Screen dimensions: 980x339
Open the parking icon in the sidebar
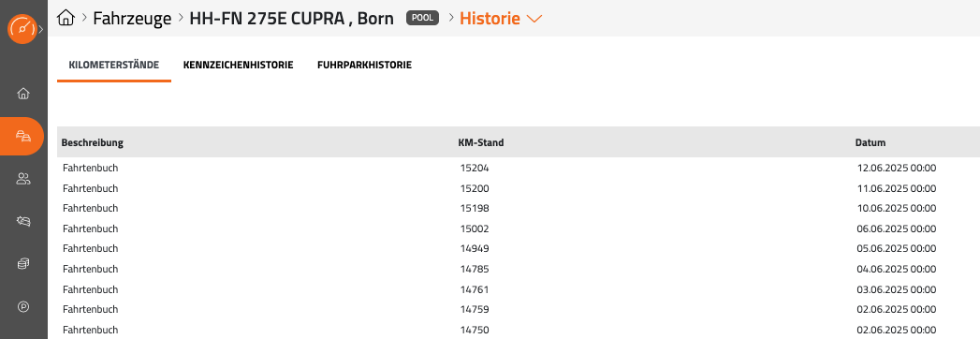point(23,306)
